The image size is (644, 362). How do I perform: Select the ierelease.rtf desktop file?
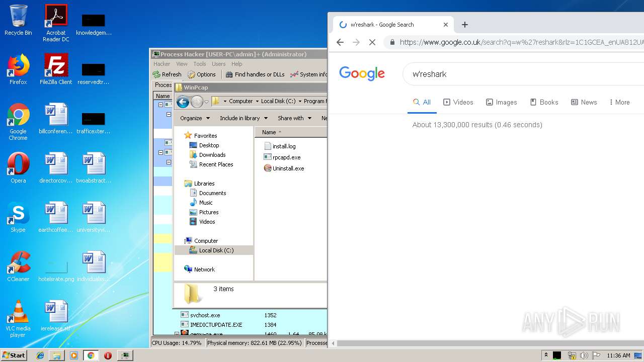click(x=56, y=316)
